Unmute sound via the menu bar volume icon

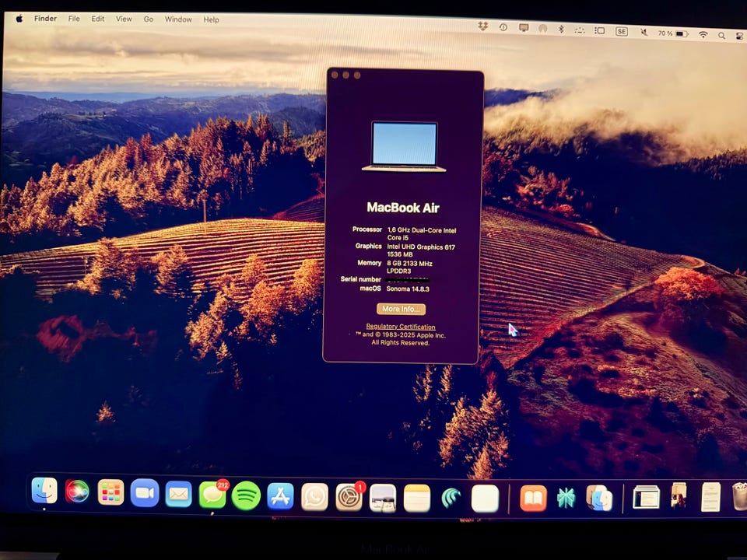pyautogui.click(x=644, y=33)
